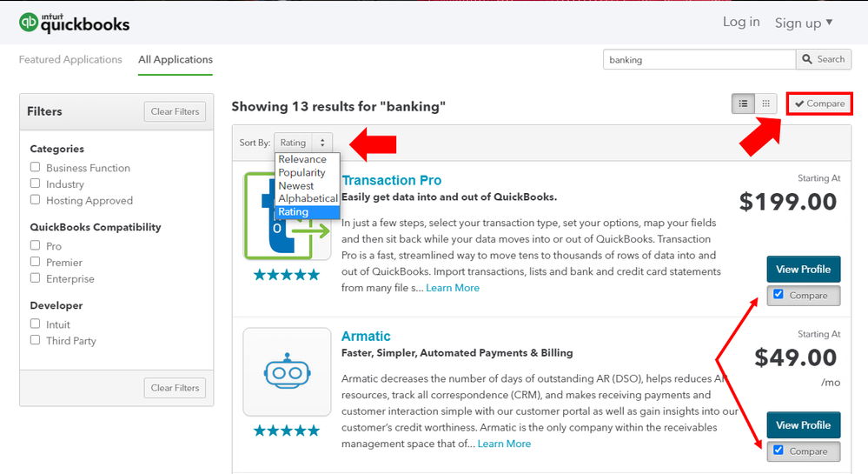View Profile for Armatic

803,424
